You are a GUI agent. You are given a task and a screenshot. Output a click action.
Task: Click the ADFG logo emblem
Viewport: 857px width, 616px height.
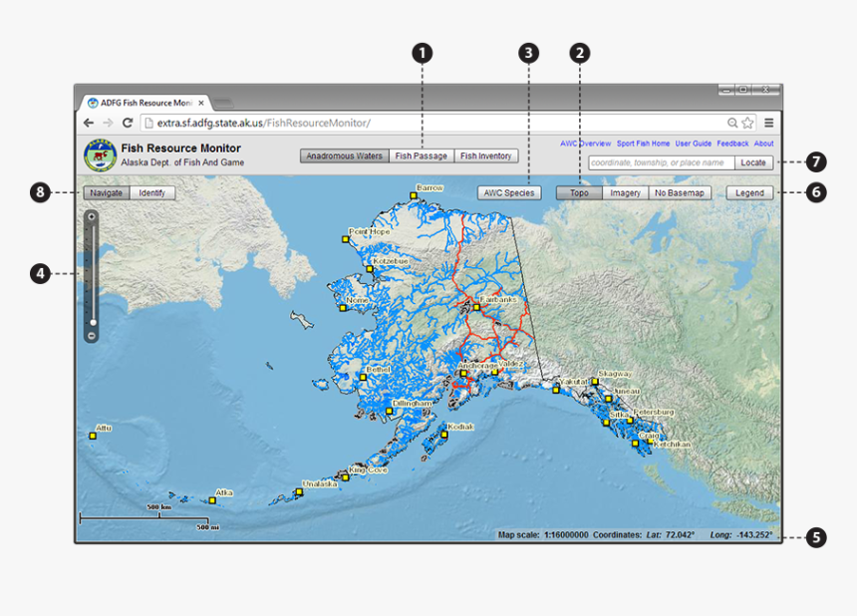(100, 155)
